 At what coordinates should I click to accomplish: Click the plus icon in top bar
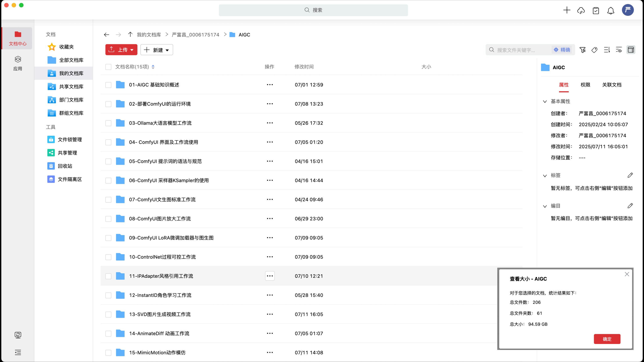(x=567, y=10)
